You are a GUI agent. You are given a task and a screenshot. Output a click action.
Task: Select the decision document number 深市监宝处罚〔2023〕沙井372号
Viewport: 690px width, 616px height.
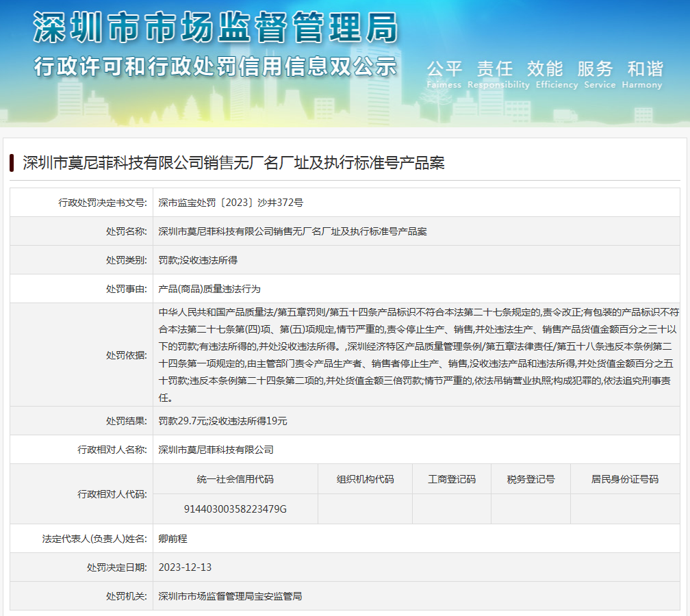(231, 203)
